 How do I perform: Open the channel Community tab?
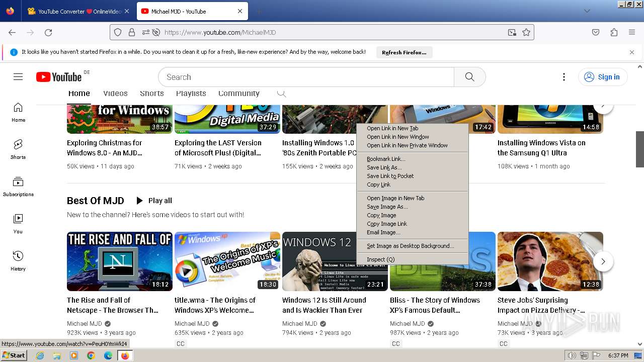pos(238,94)
